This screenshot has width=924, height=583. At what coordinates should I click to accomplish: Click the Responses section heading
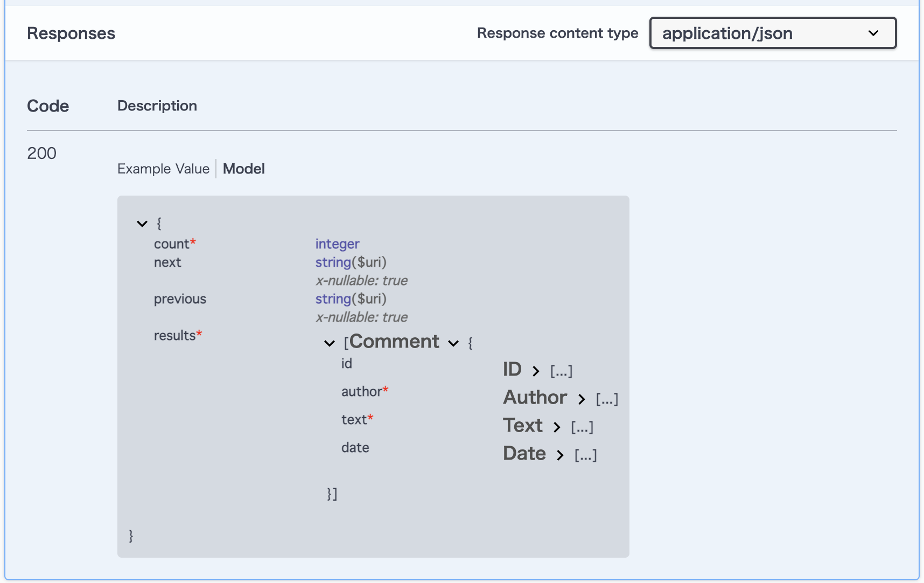coord(71,33)
